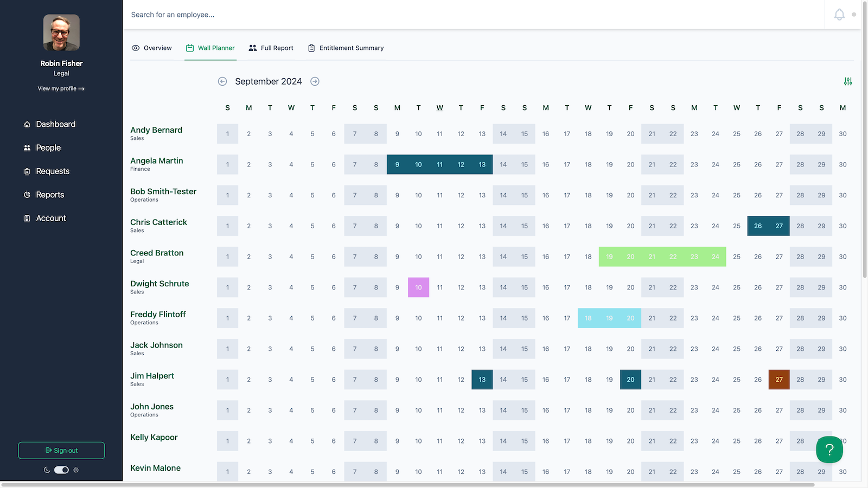
Task: Click the horizontal scrollbar at page bottom
Action: coord(408,485)
